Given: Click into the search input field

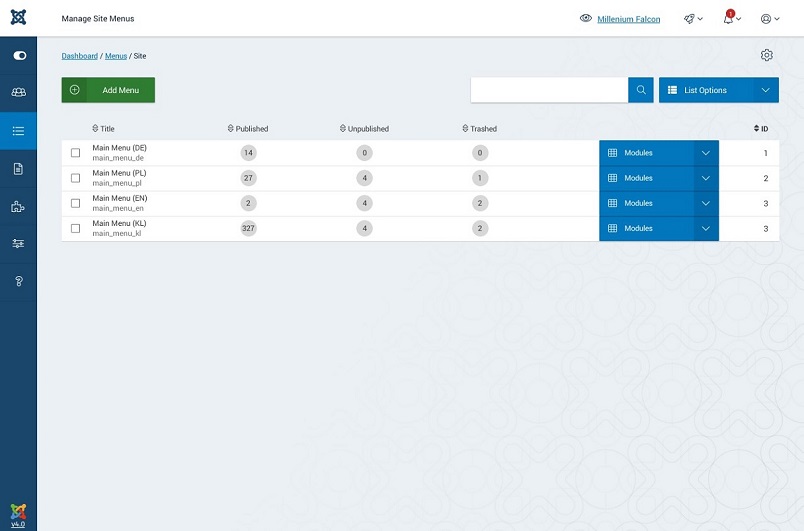Looking at the screenshot, I should coord(549,90).
